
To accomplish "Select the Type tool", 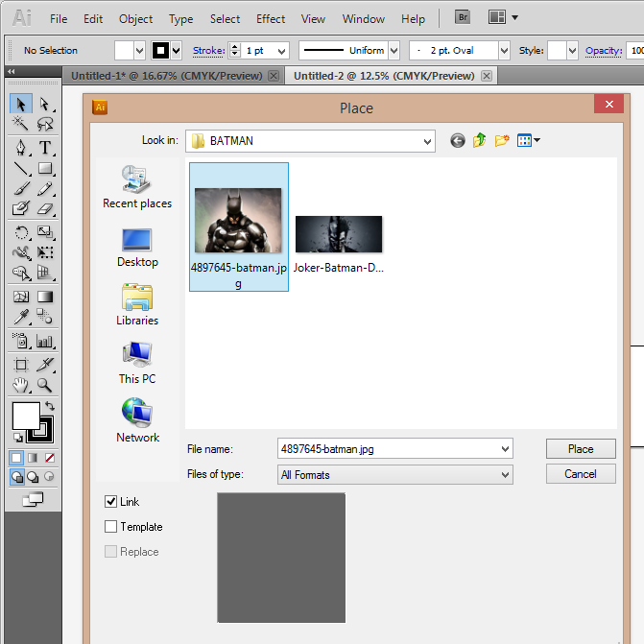I will (45, 148).
